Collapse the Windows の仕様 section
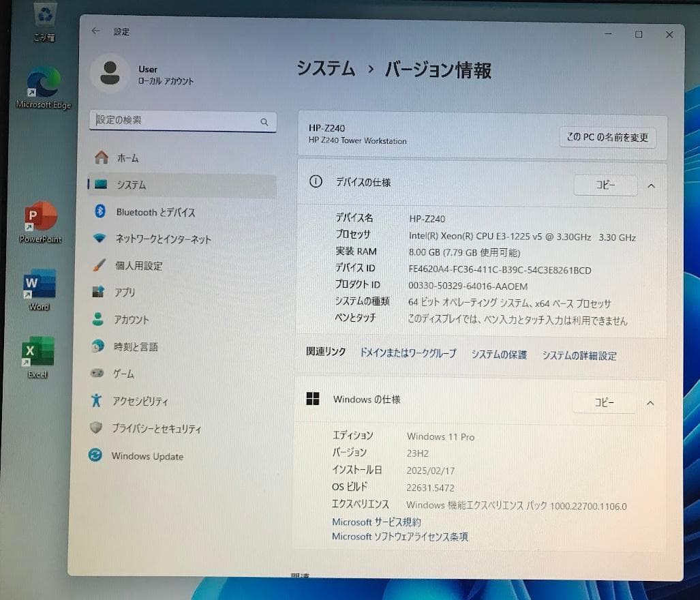Screen dimensions: 700x600 (650, 403)
